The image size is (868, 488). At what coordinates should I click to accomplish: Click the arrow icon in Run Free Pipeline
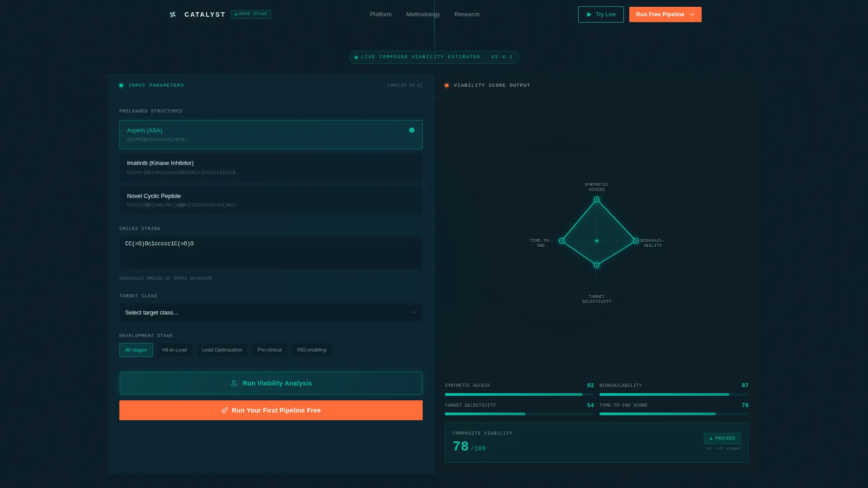(x=691, y=14)
